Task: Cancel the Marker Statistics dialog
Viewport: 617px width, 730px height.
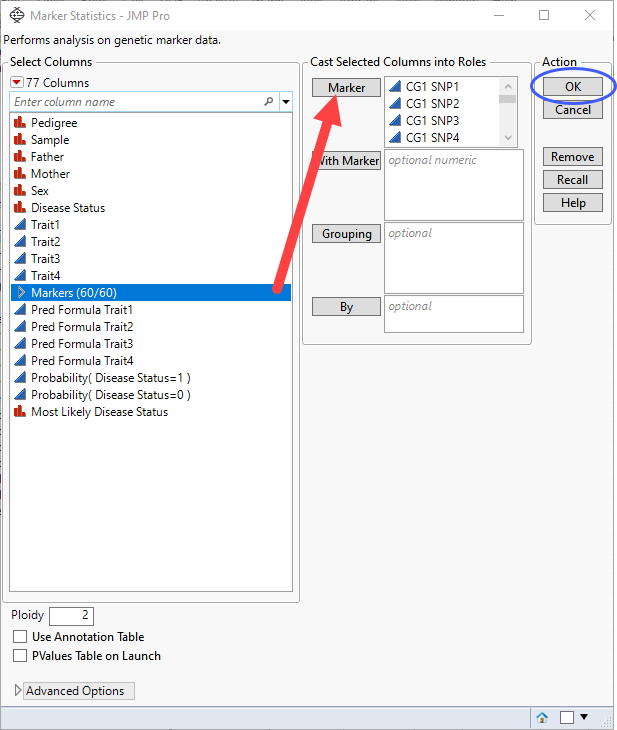Action: coord(573,110)
